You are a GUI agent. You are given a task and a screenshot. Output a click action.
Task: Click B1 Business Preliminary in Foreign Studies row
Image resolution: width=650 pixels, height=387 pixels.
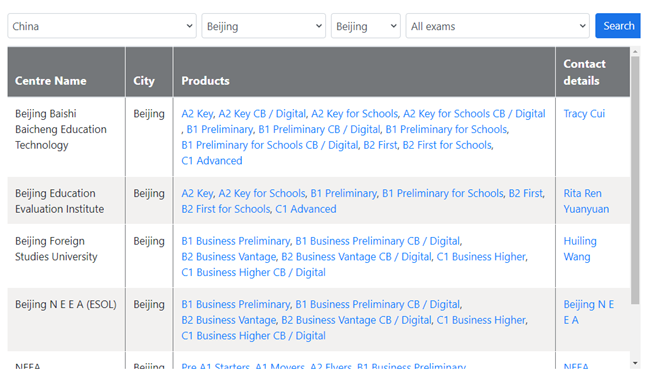(x=236, y=241)
